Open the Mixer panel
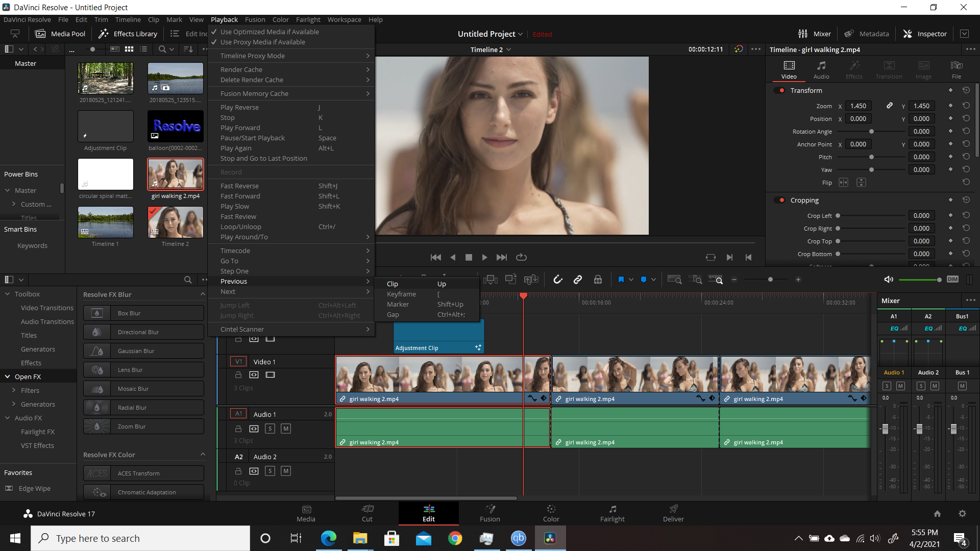The height and width of the screenshot is (551, 980). [815, 34]
